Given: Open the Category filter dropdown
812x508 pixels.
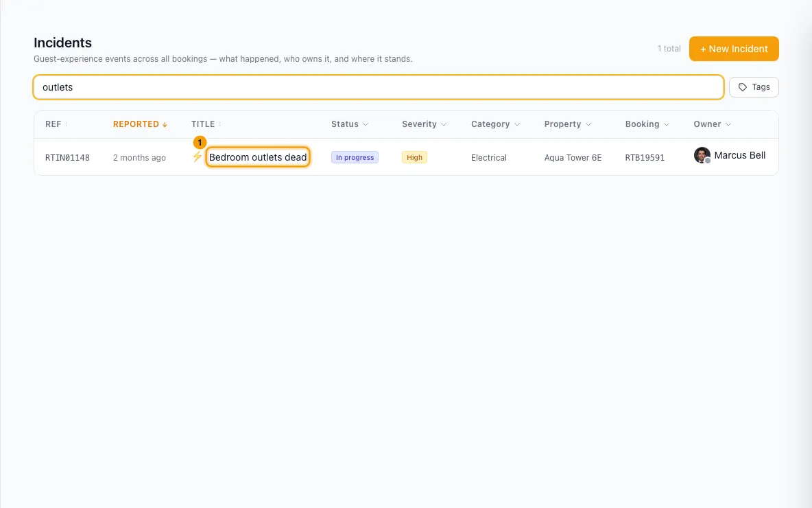Looking at the screenshot, I should pos(495,124).
